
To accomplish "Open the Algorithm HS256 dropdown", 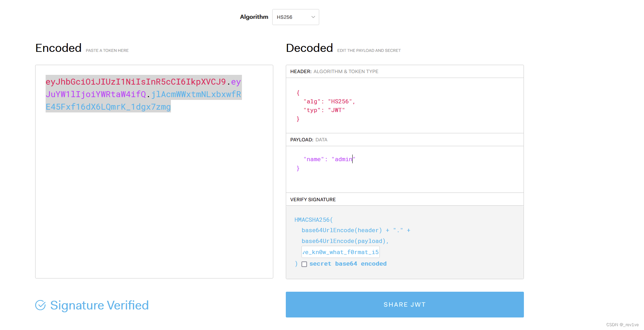I will click(x=296, y=17).
